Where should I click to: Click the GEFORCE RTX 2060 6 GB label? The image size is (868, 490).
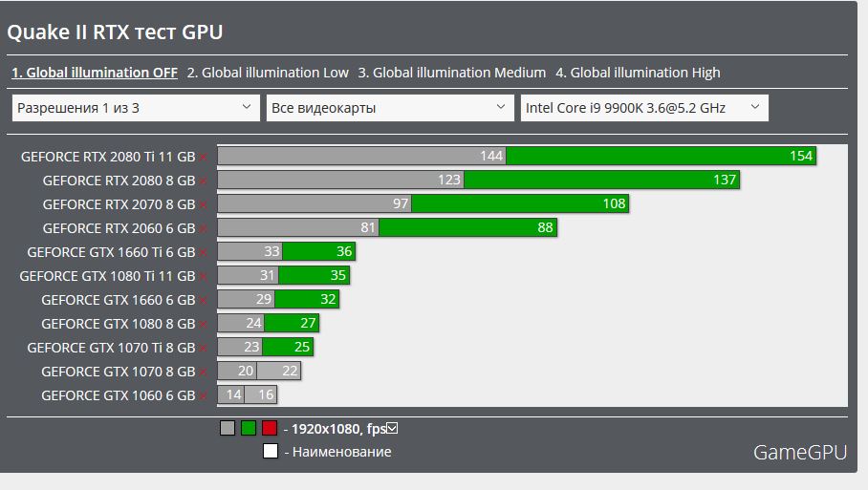[x=119, y=228]
